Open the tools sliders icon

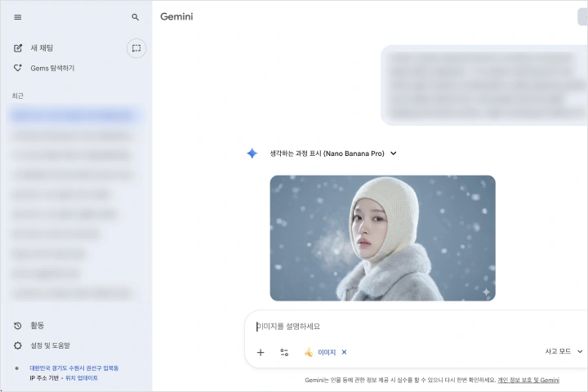click(x=284, y=352)
